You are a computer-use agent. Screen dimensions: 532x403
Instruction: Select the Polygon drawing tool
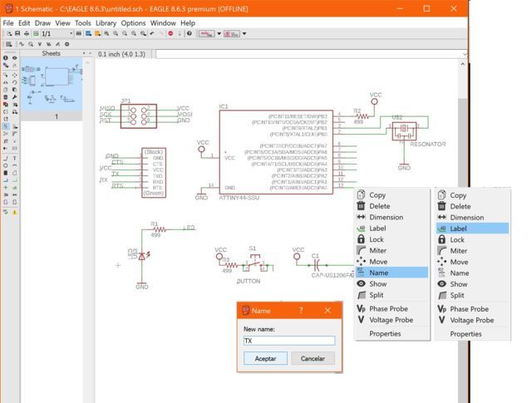point(15,173)
